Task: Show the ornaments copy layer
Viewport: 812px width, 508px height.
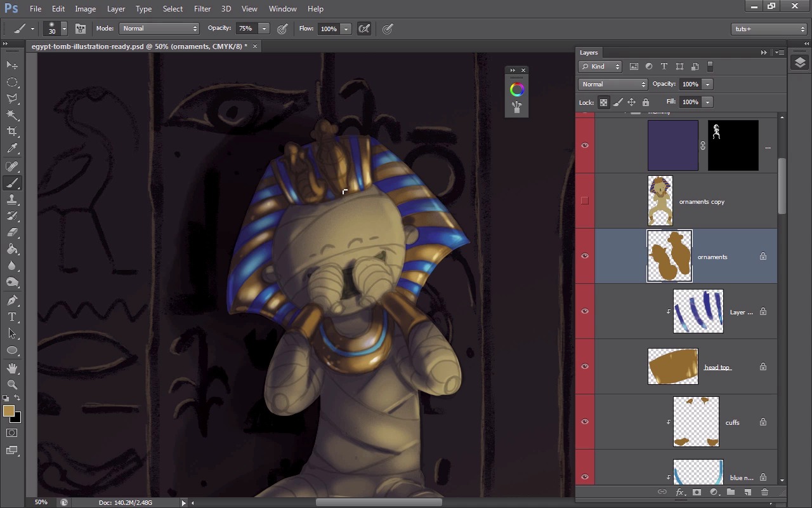Action: coord(585,201)
